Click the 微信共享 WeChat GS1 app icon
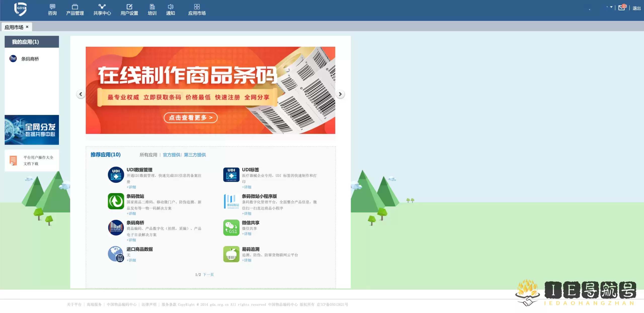 click(x=231, y=228)
